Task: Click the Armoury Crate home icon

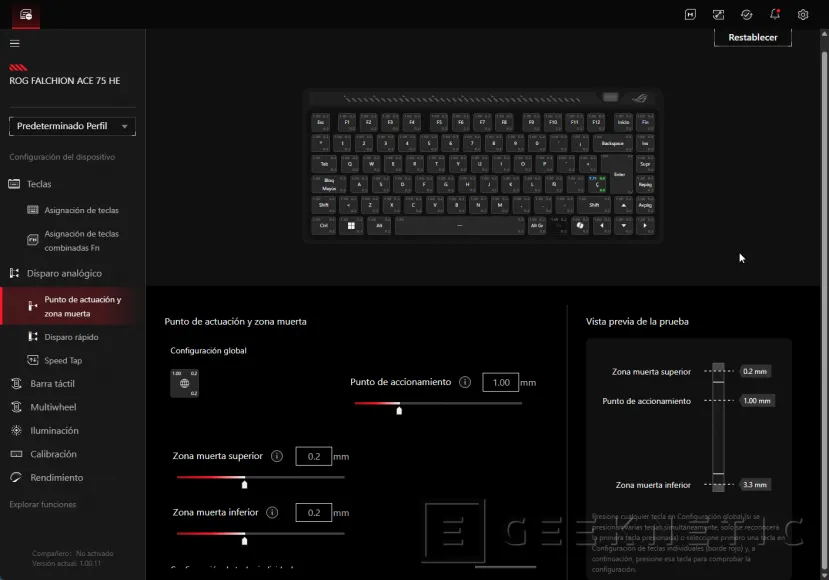Action: click(x=26, y=14)
